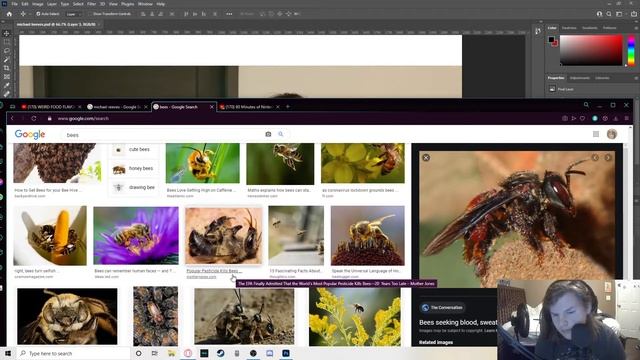
Task: Open File Explorer from taskbar
Action: (x=171, y=353)
